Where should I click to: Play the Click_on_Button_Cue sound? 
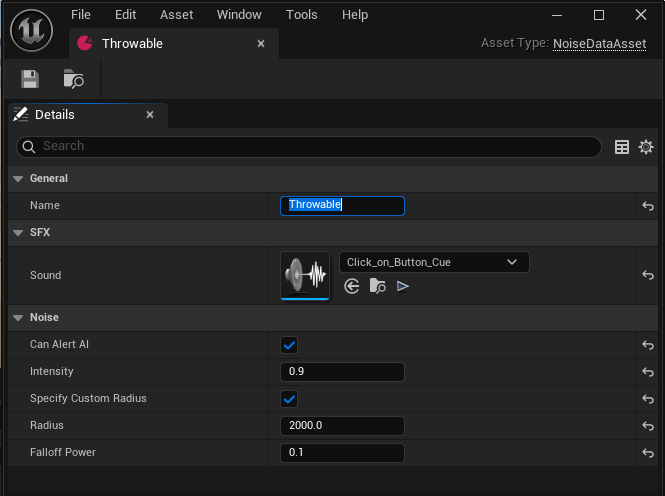pyautogui.click(x=402, y=287)
